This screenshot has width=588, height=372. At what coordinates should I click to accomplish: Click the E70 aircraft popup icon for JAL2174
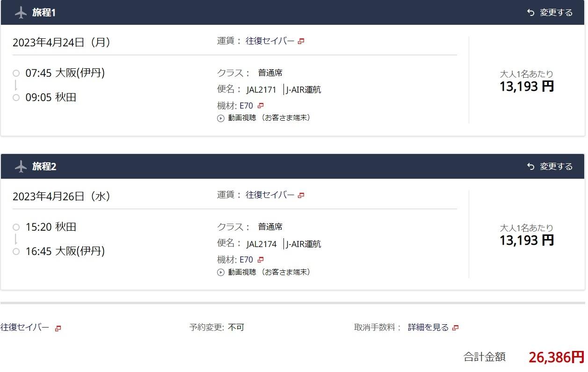(x=261, y=260)
